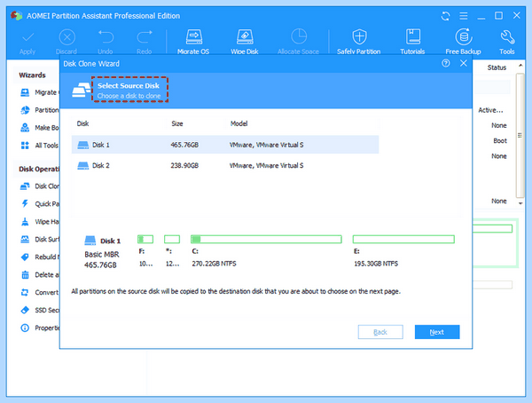
Task: Open Safely Partition shield icon
Action: point(359,36)
